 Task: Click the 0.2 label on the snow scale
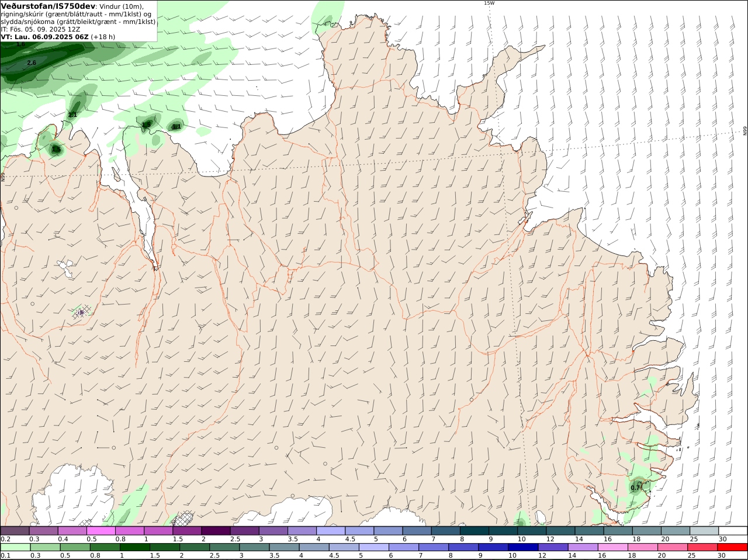(5, 539)
